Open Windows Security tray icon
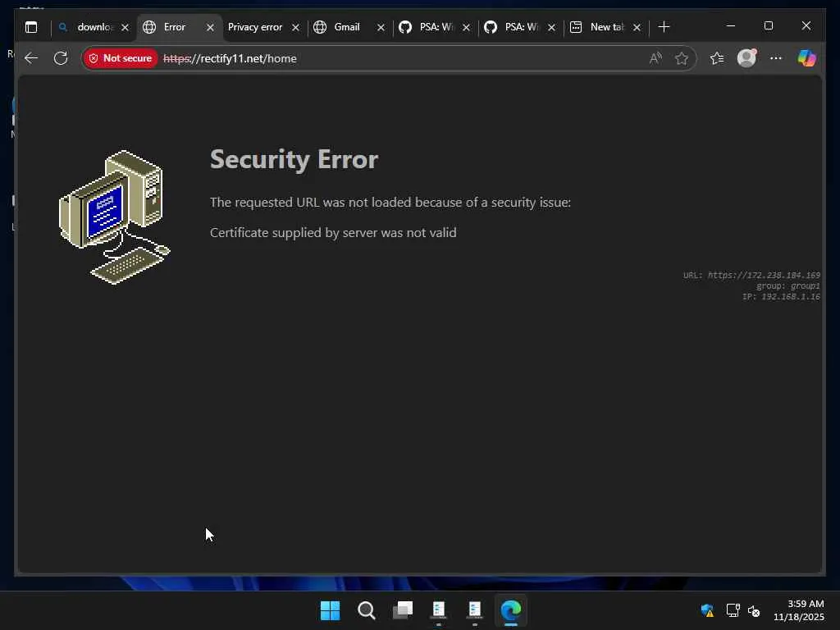Image resolution: width=840 pixels, height=630 pixels. click(707, 610)
